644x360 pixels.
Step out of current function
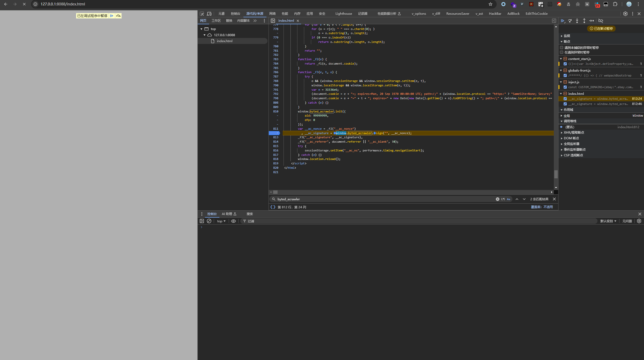[584, 21]
